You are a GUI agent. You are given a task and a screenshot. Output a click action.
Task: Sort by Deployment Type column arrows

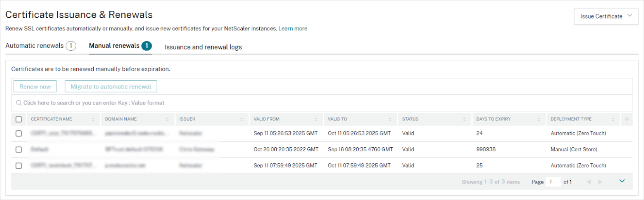click(x=613, y=119)
